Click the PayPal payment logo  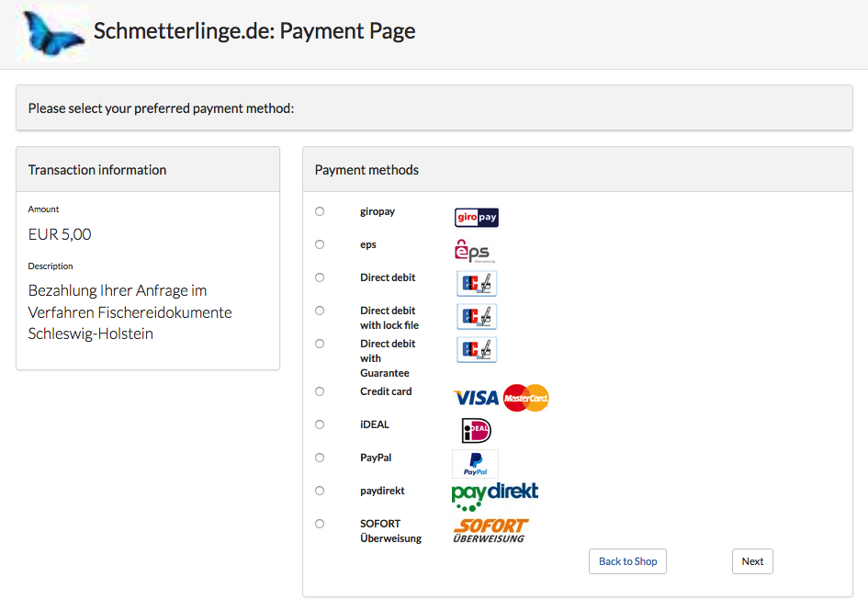[476, 463]
